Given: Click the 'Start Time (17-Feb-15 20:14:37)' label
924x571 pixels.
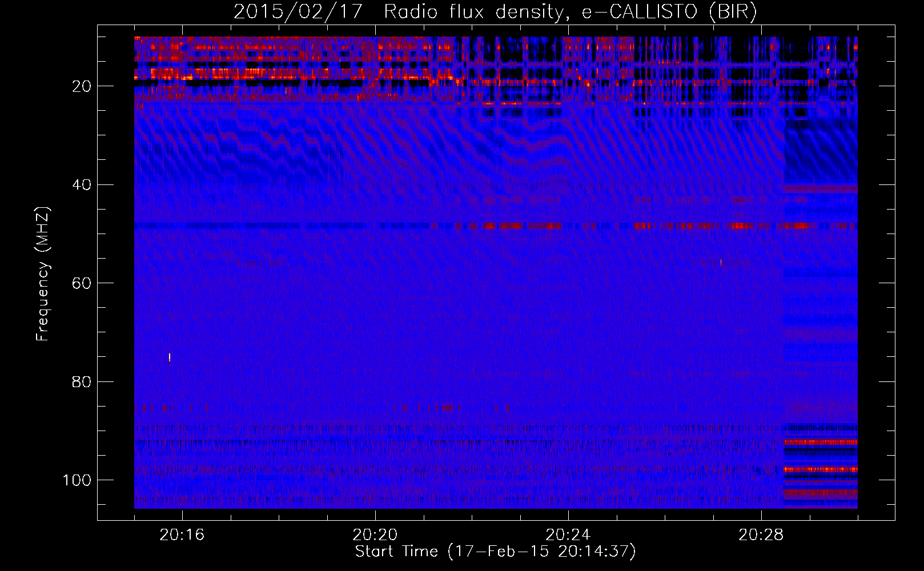Looking at the screenshot, I should (495, 552).
